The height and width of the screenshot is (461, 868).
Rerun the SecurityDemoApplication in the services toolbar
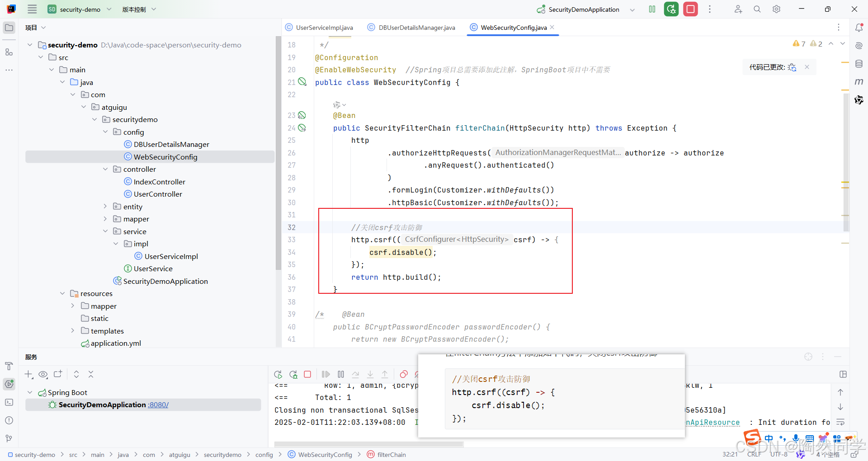click(278, 374)
